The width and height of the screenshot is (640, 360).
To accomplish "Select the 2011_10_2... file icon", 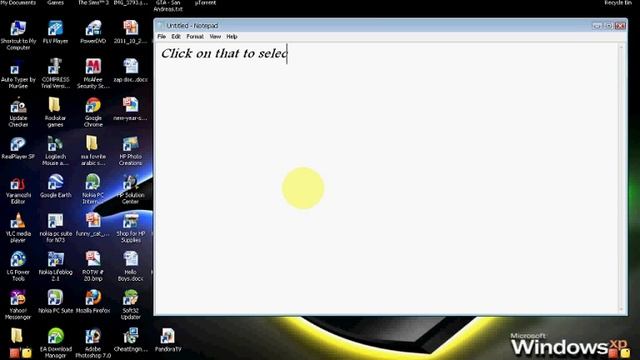I will (131, 29).
